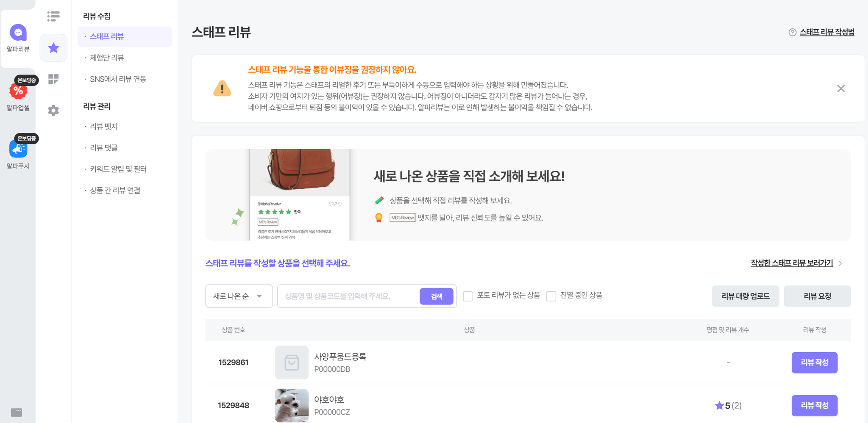Expand the 새로 나온 순 sort dropdown
Image resolution: width=868 pixels, height=423 pixels.
pos(239,296)
